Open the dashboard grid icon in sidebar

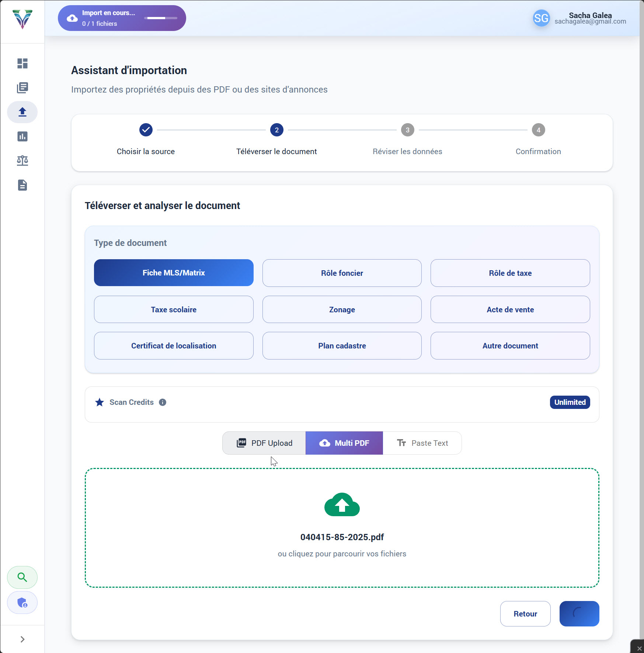[x=22, y=63]
